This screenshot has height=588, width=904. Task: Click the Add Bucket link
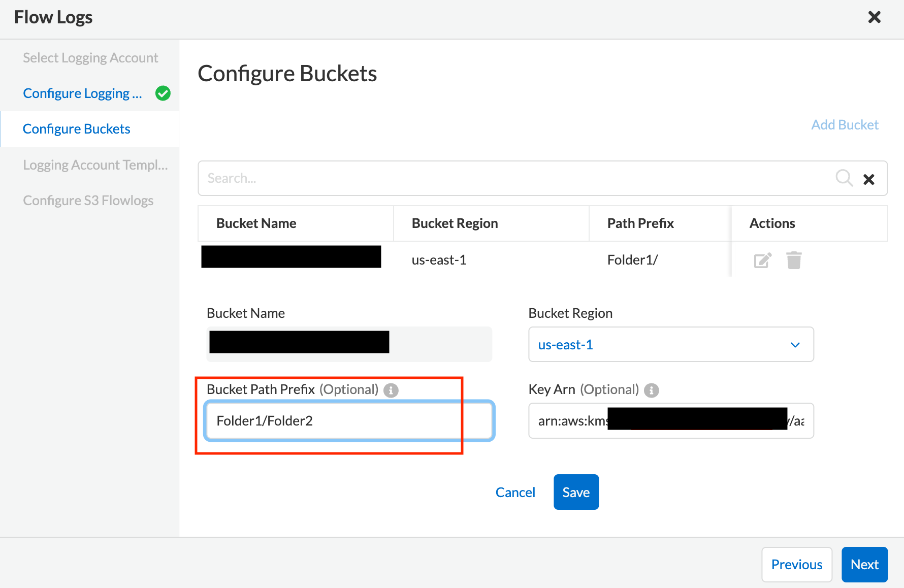click(x=845, y=125)
